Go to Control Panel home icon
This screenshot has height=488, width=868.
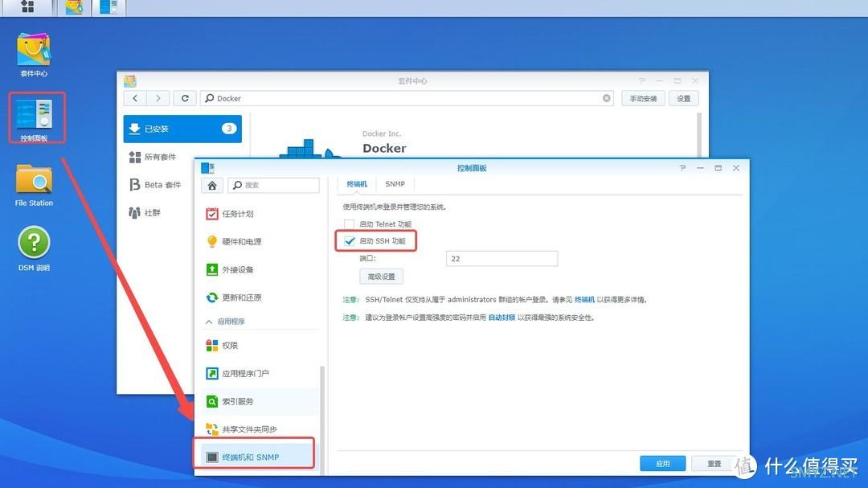click(x=212, y=185)
